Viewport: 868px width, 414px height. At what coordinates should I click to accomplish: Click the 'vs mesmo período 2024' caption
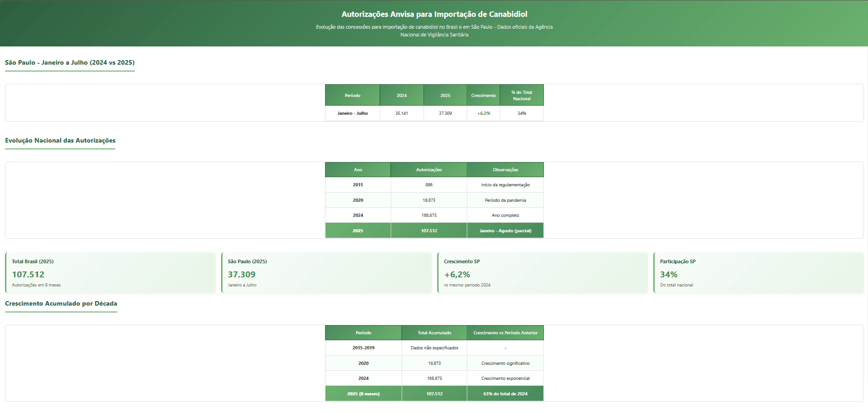467,285
